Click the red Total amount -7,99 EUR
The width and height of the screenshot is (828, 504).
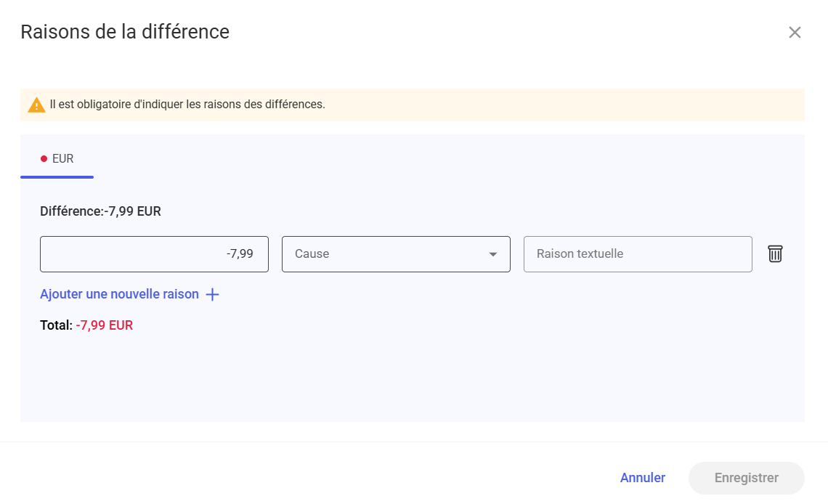coord(104,325)
